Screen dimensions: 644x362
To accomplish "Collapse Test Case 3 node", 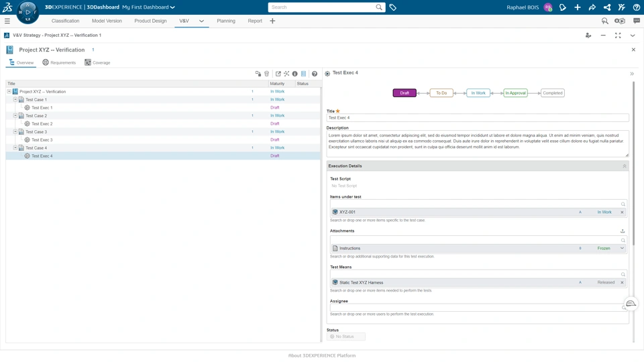I will tap(15, 132).
